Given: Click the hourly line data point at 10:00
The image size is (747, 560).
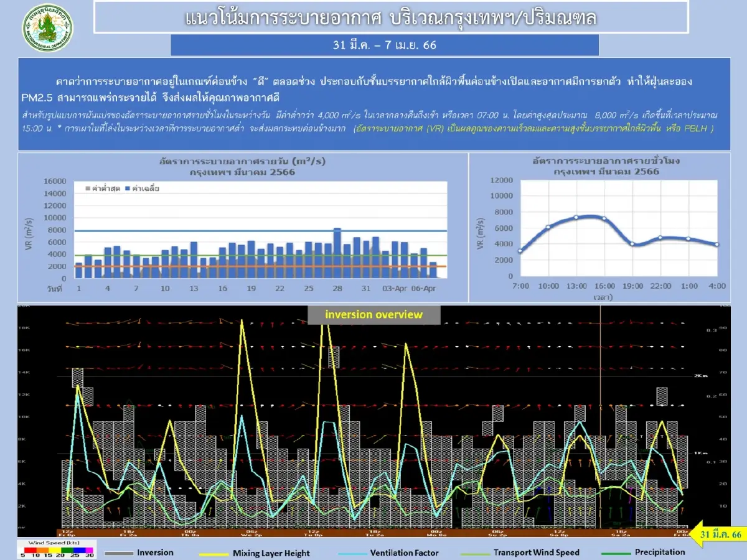Looking at the screenshot, I should tap(548, 227).
